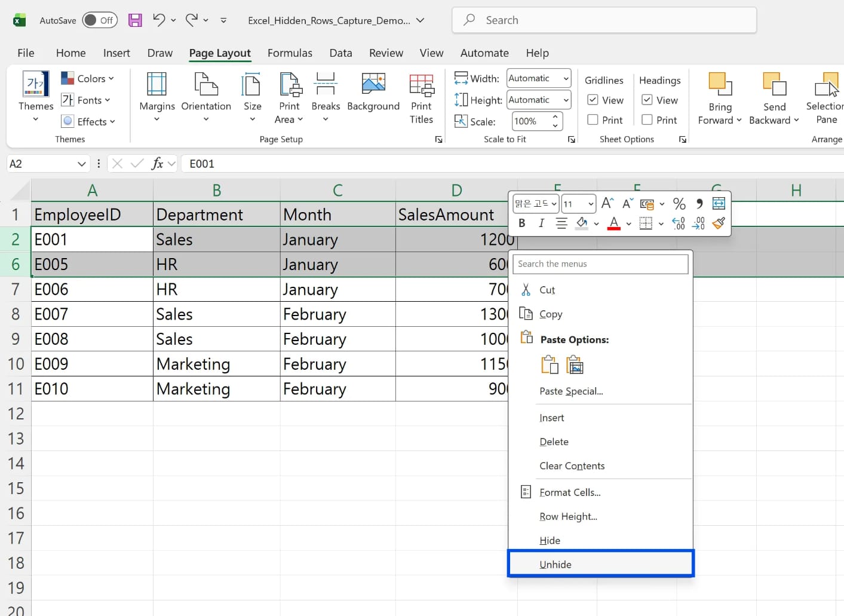The width and height of the screenshot is (844, 616).
Task: Click the Background image icon
Action: 373,85
